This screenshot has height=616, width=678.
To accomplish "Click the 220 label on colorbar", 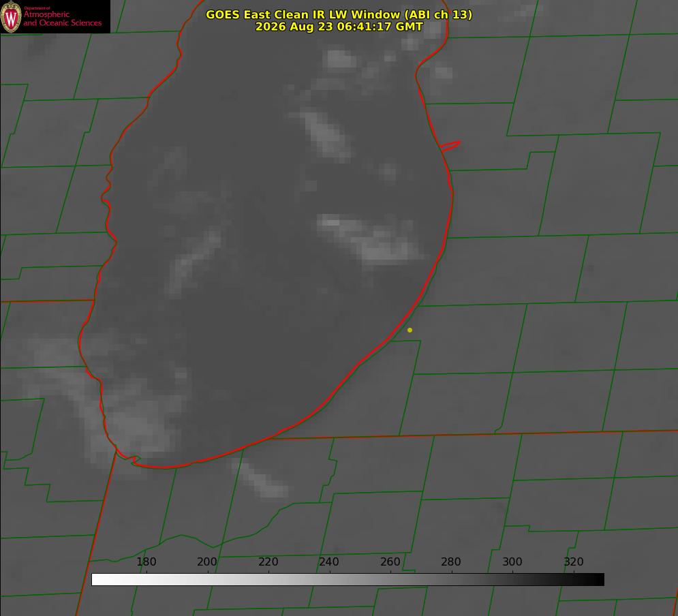I will point(268,561).
